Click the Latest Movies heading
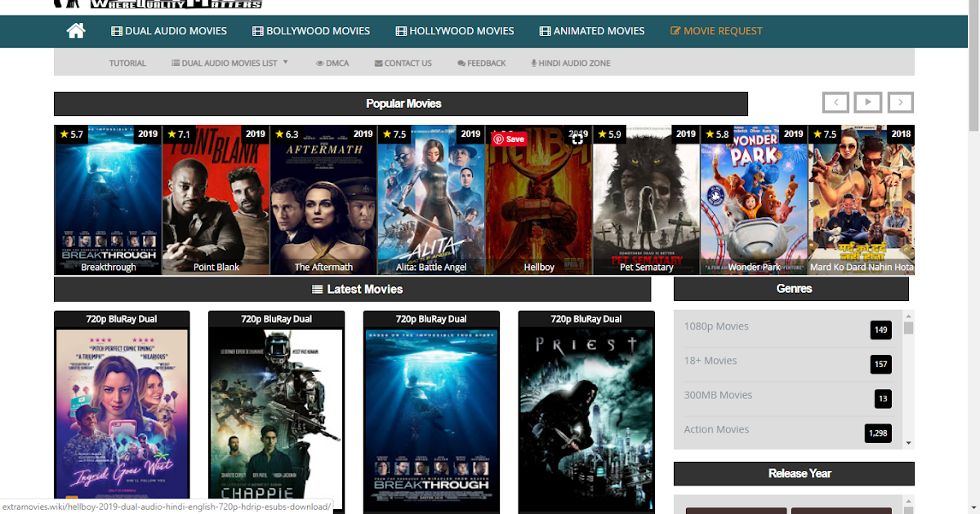The image size is (980, 514). click(357, 289)
